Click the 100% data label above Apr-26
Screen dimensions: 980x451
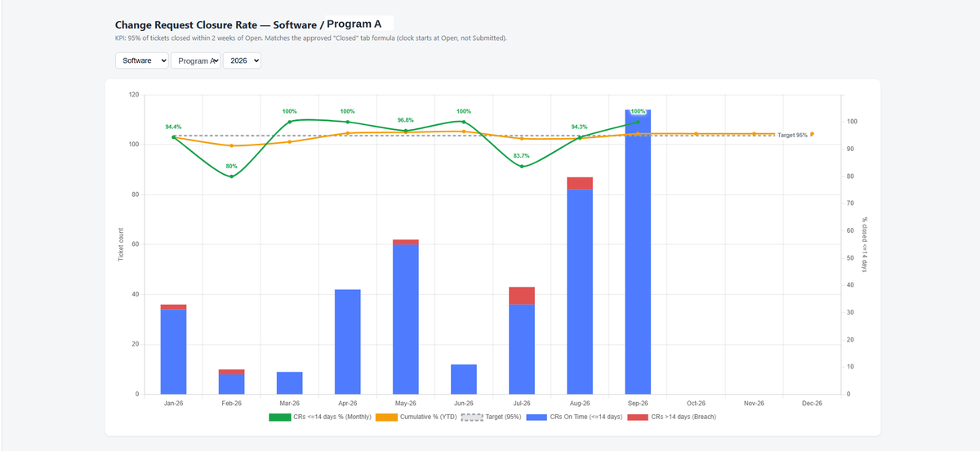click(347, 111)
